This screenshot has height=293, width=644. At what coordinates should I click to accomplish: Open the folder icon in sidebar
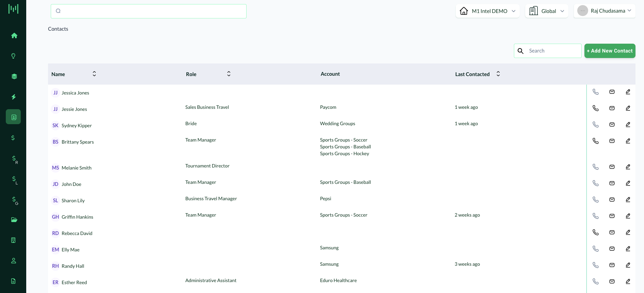[x=14, y=220]
